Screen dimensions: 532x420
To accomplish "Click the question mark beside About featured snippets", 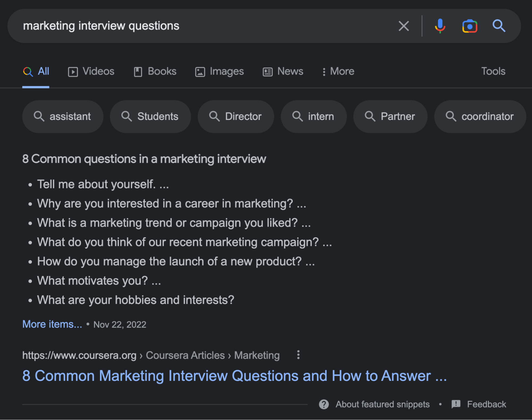I will 324,404.
